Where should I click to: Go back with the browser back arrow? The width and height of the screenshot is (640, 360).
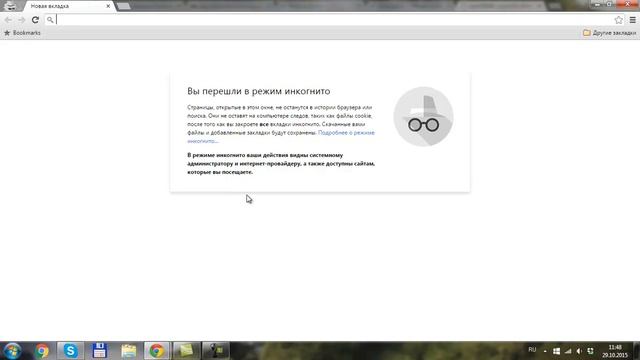point(9,20)
